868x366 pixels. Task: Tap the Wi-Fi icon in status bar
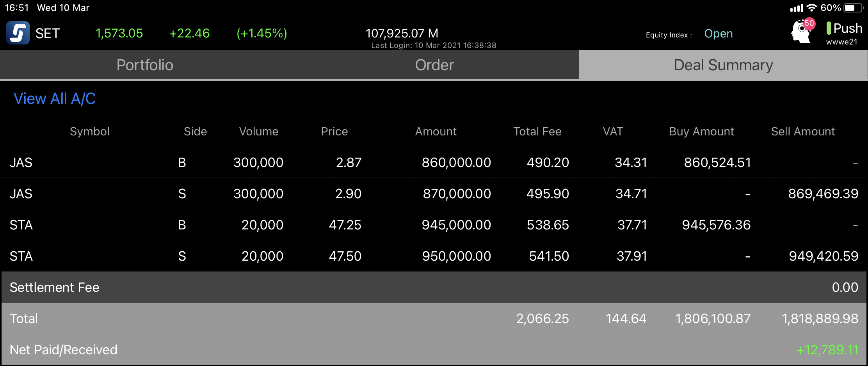coord(812,8)
